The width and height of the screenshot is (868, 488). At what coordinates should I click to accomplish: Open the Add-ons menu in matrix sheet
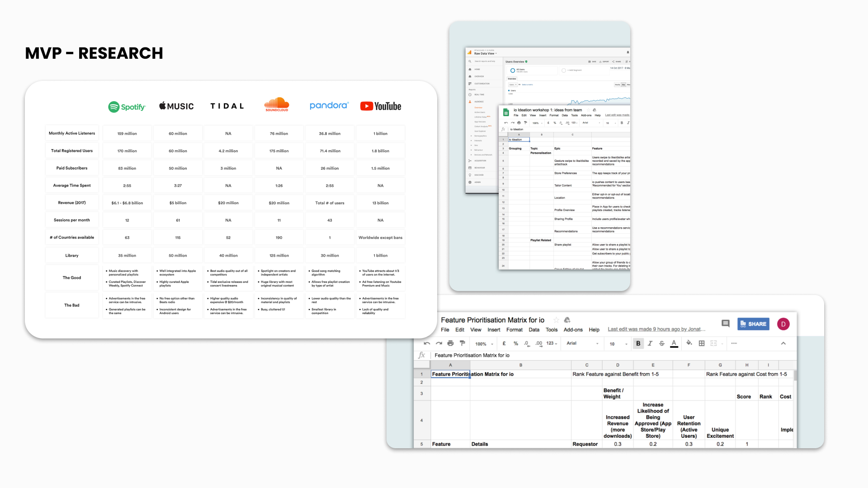573,330
